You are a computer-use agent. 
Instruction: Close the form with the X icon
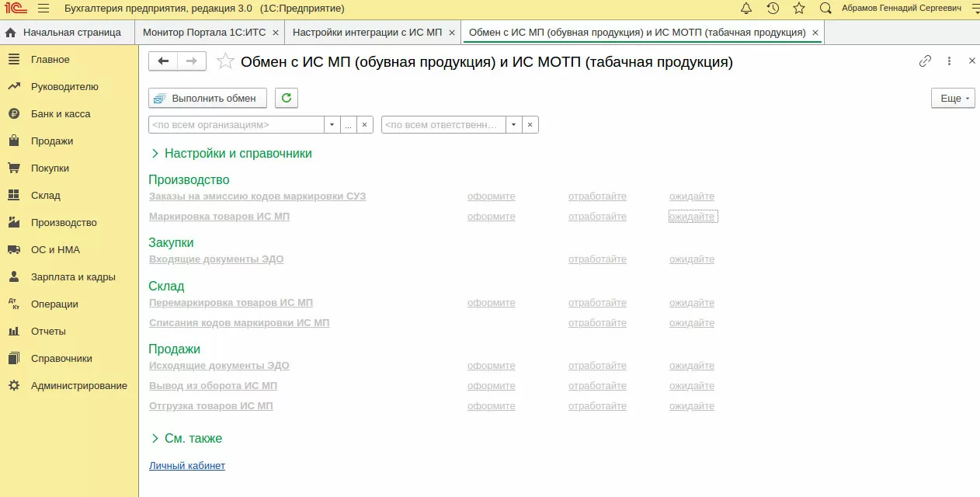tap(972, 61)
